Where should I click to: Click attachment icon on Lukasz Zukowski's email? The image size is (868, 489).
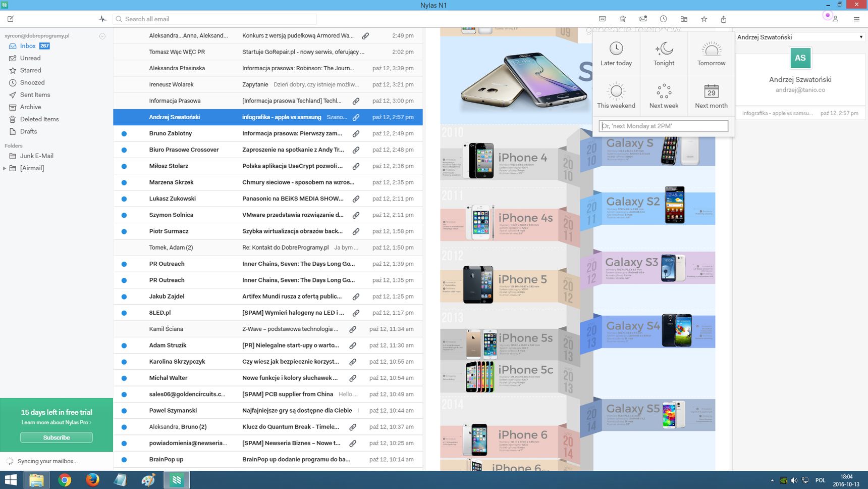point(356,199)
